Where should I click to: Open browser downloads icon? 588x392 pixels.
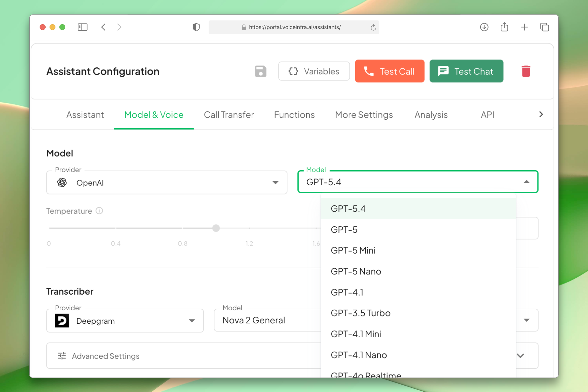click(x=484, y=27)
